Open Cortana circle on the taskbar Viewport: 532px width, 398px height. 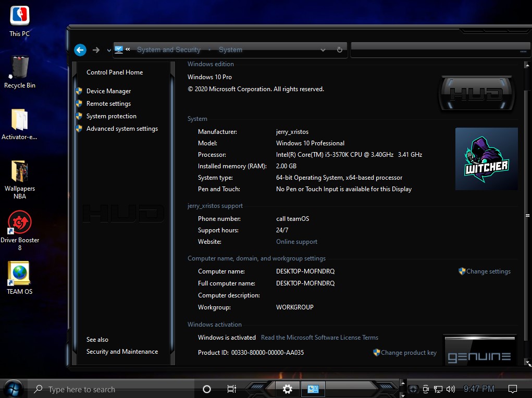click(x=207, y=389)
